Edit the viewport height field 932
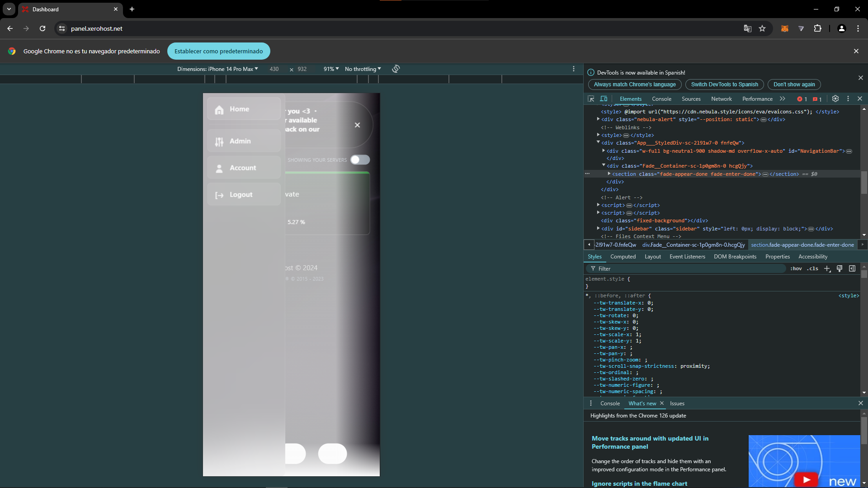This screenshot has width=868, height=488. [302, 69]
